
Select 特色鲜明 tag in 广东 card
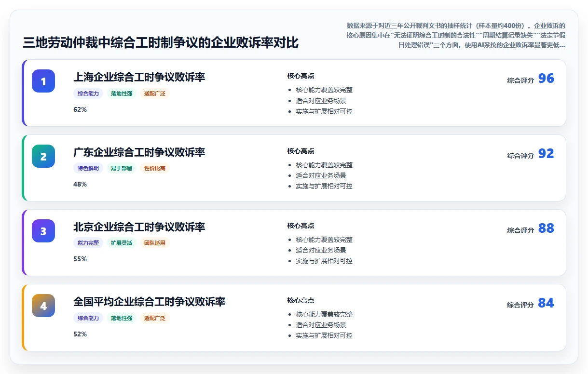tap(88, 168)
